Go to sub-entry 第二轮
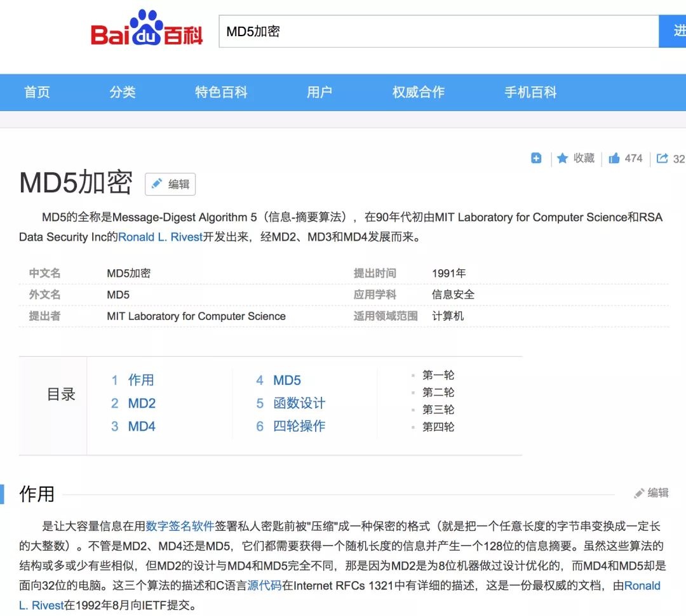 438,392
